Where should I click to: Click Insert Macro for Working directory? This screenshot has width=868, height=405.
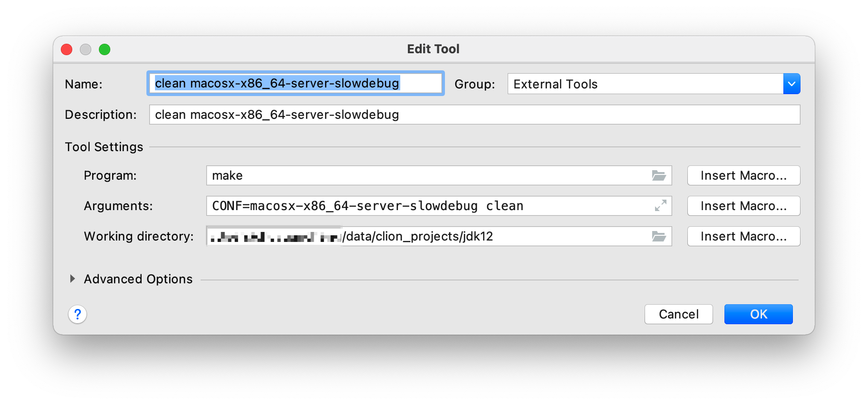tap(743, 236)
